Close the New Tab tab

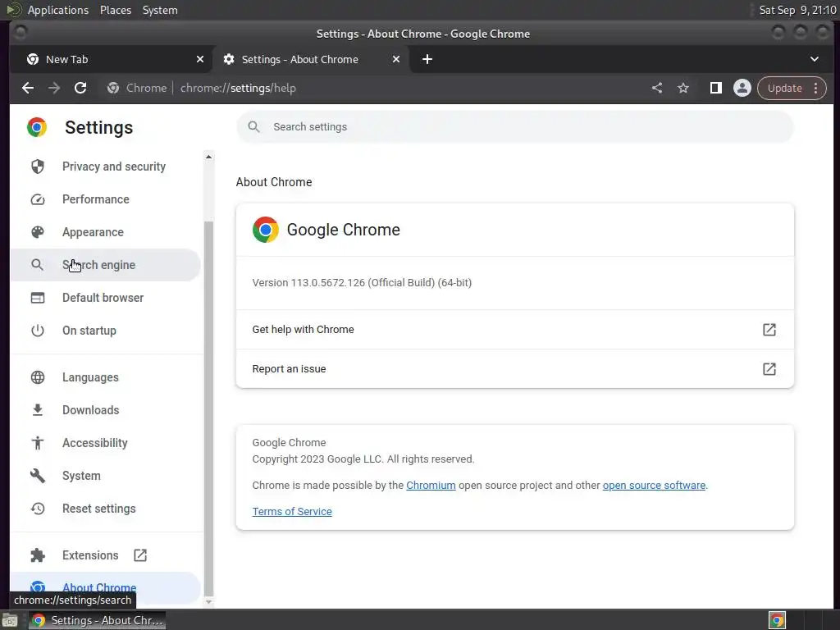[200, 59]
